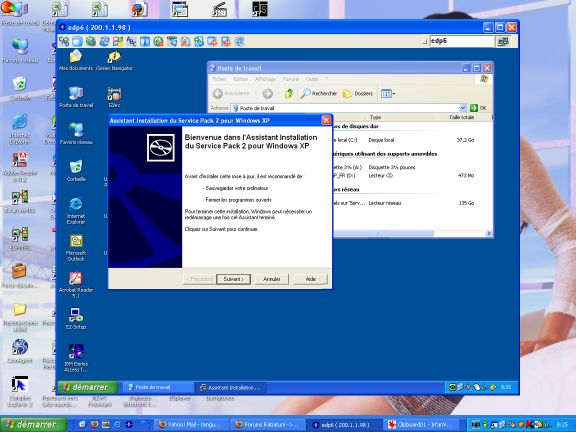576x432 pixels.
Task: Click the Rechercher search icon in Explorer toolbar
Action: pyautogui.click(x=318, y=94)
